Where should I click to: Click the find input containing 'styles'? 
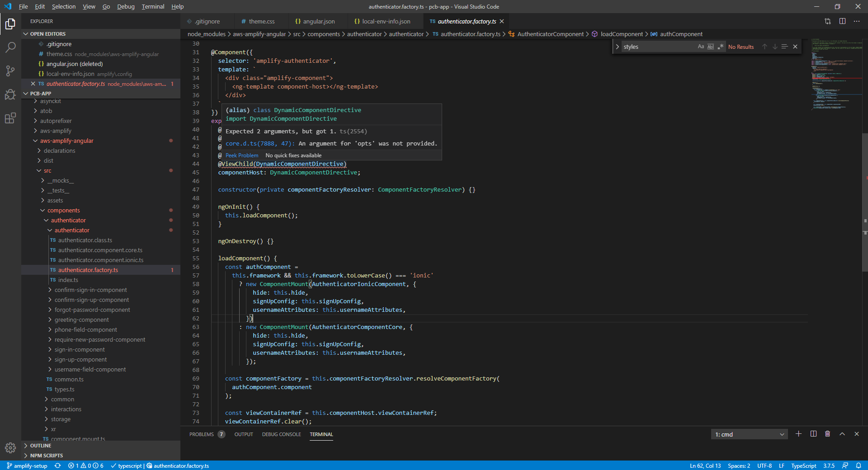click(658, 47)
